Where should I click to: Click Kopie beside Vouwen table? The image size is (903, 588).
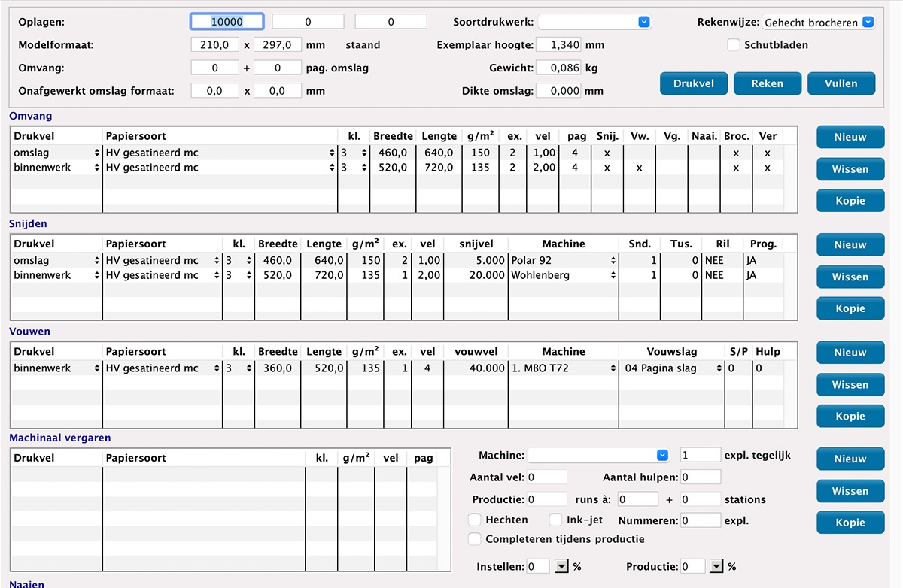(x=850, y=416)
